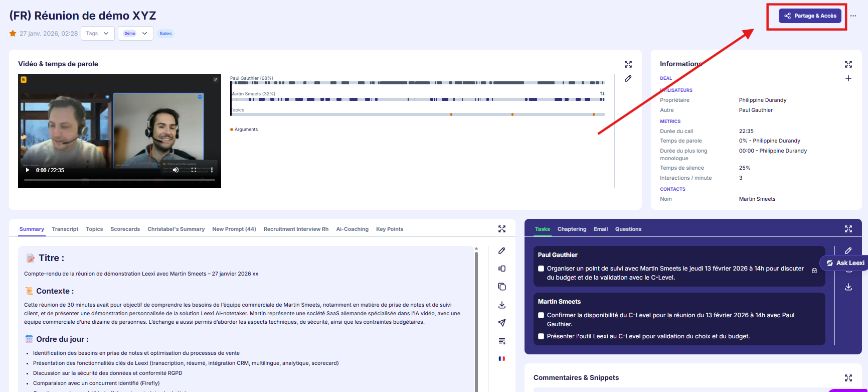Check the Organiser un point de suivi task
868x392 pixels.
(541, 269)
